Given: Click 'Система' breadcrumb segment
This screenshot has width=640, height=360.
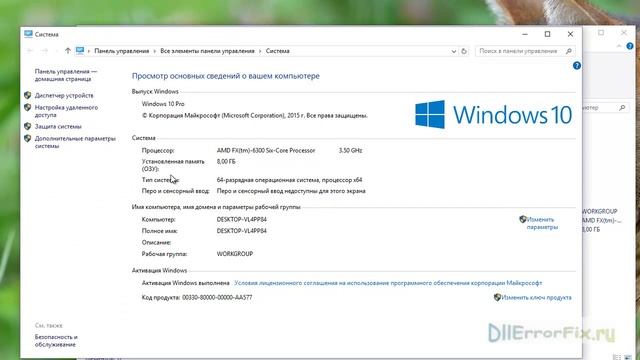Looking at the screenshot, I should (x=278, y=51).
